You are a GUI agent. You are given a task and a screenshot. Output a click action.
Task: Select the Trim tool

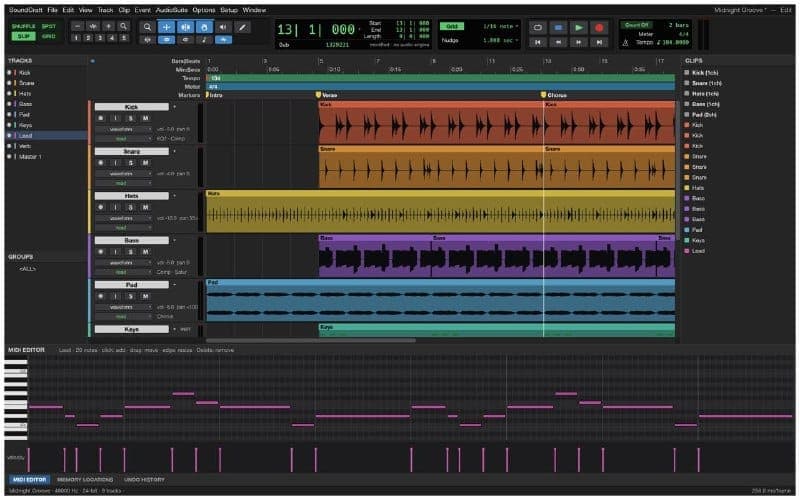click(x=166, y=27)
